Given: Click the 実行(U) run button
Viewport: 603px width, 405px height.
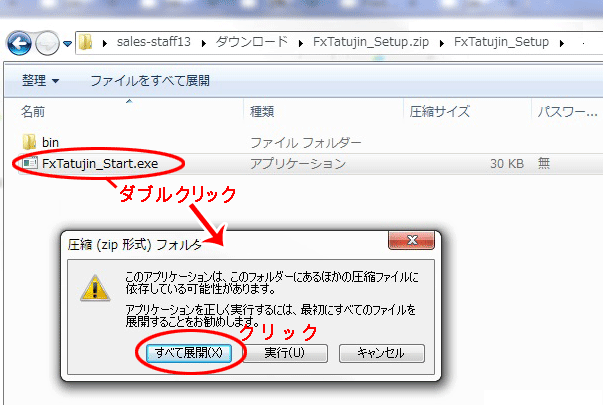Looking at the screenshot, I should click(285, 353).
